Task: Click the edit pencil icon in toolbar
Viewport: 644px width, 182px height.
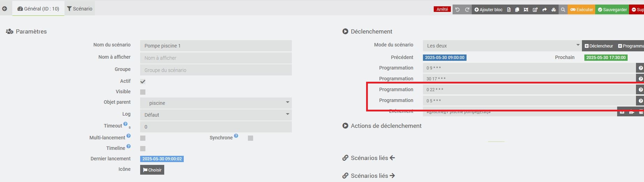Action: [x=535, y=10]
